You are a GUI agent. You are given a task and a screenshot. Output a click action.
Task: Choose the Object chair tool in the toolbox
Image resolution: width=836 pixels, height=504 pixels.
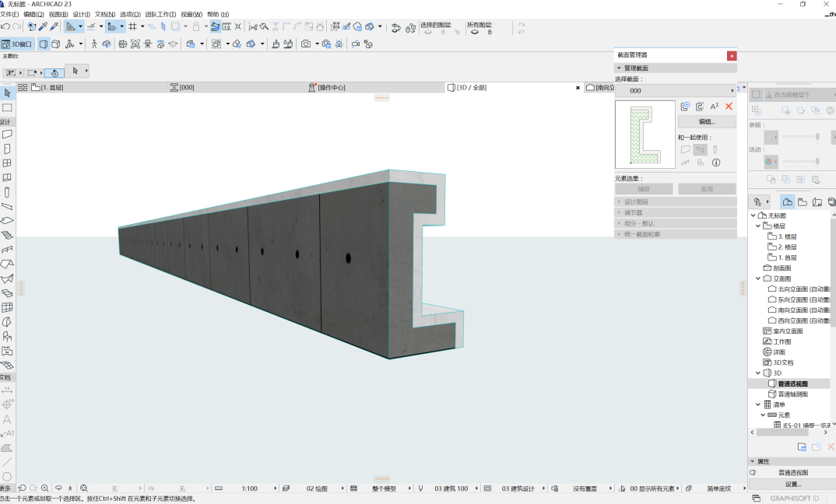[7, 336]
